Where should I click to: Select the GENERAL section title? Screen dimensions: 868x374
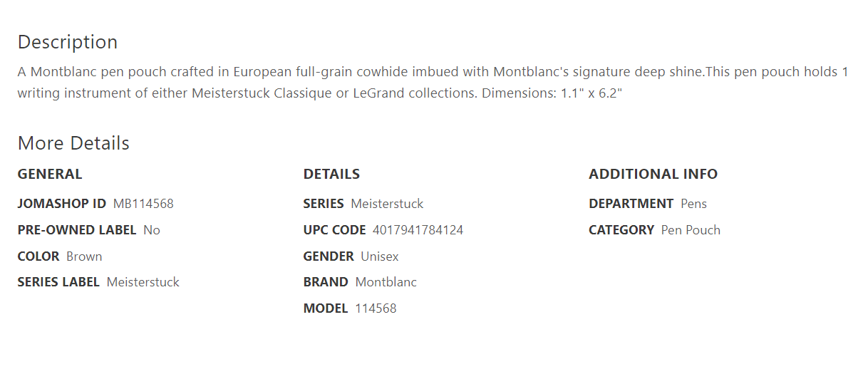[x=50, y=174]
